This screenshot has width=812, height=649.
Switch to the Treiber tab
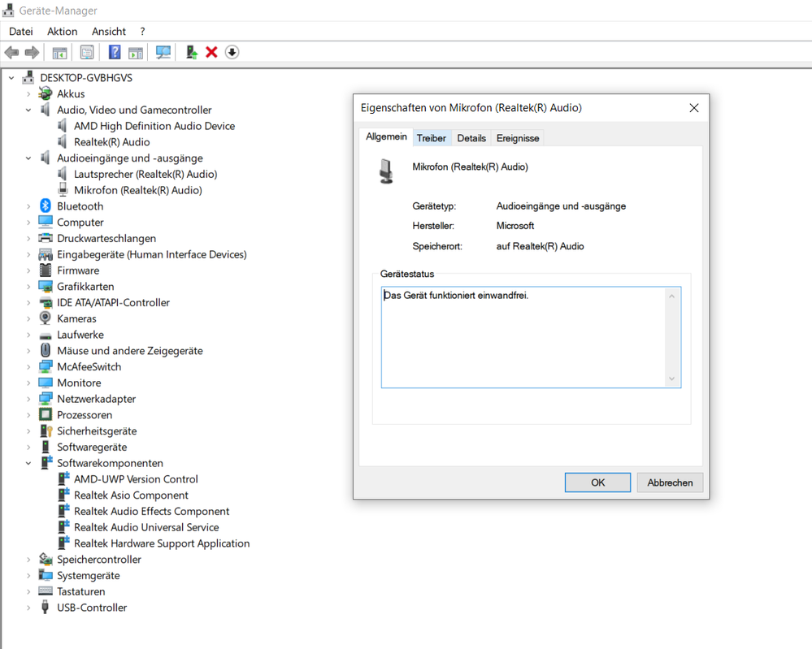click(x=431, y=138)
